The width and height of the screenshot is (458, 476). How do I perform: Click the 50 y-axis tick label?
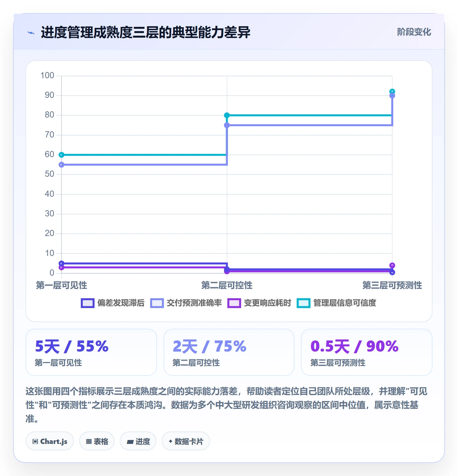49,174
